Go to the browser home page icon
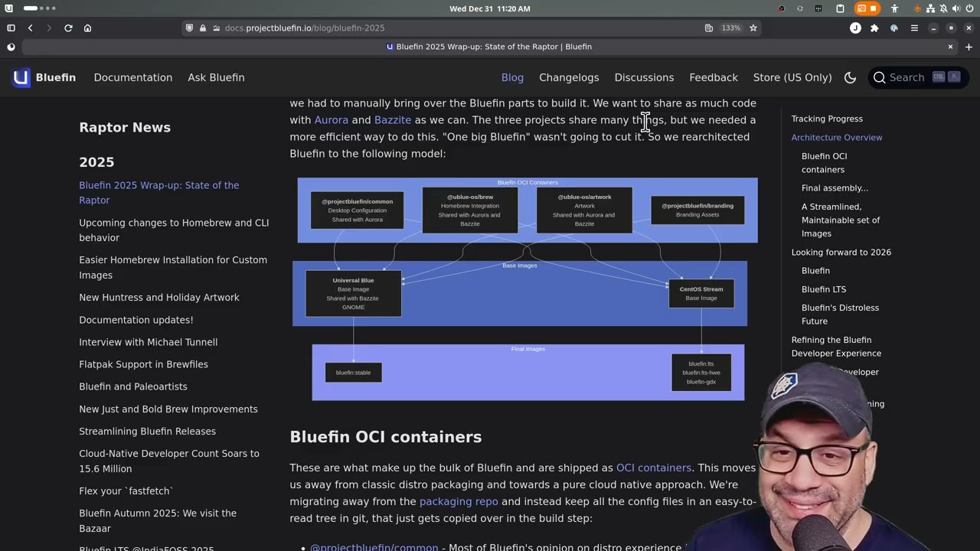Screen dimensions: 980x551 [87, 28]
